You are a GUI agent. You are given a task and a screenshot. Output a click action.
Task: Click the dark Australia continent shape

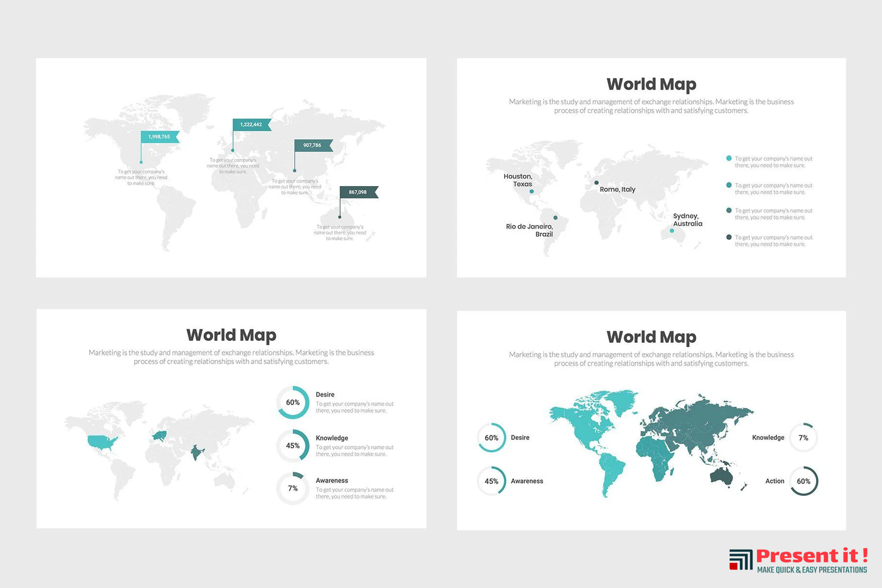coord(721,475)
